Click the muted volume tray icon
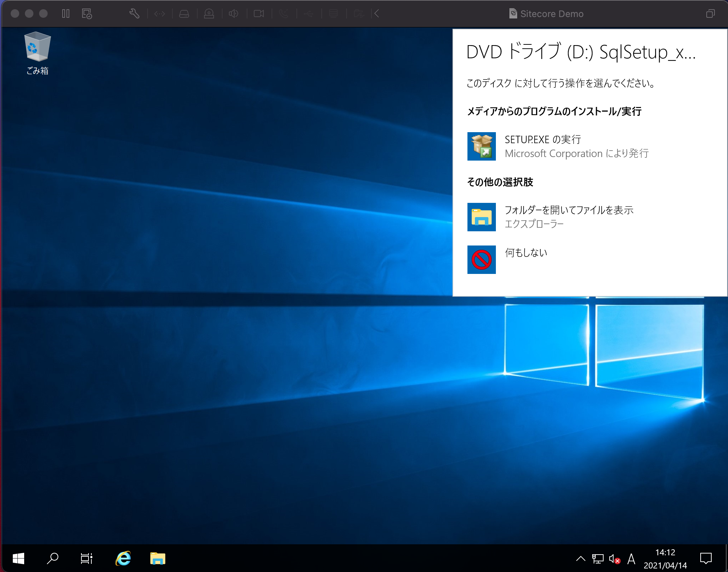 point(614,559)
